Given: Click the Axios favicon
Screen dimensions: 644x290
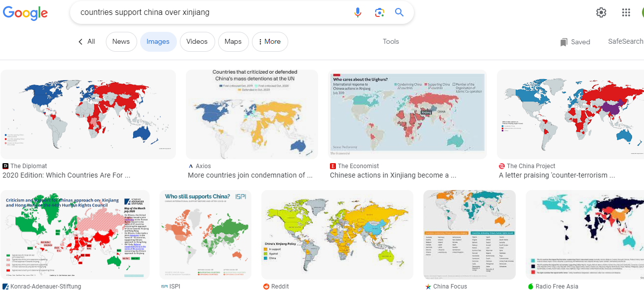Looking at the screenshot, I should tap(191, 166).
